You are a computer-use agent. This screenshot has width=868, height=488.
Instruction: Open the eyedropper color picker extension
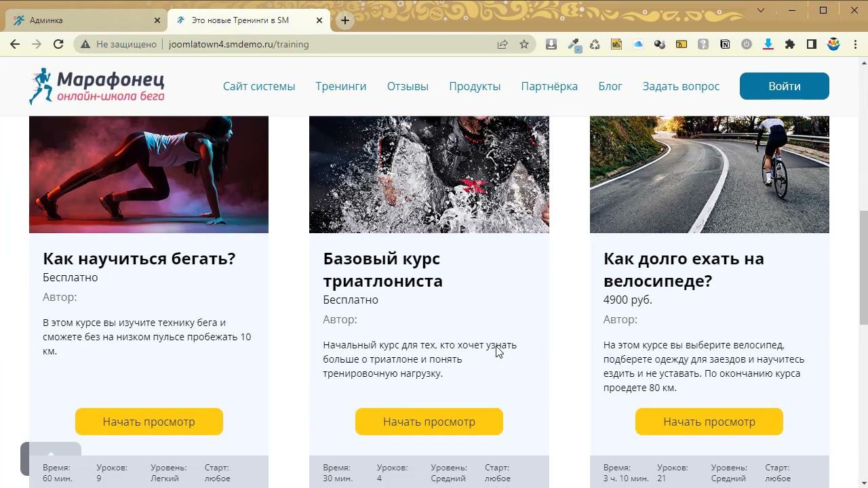[574, 45]
